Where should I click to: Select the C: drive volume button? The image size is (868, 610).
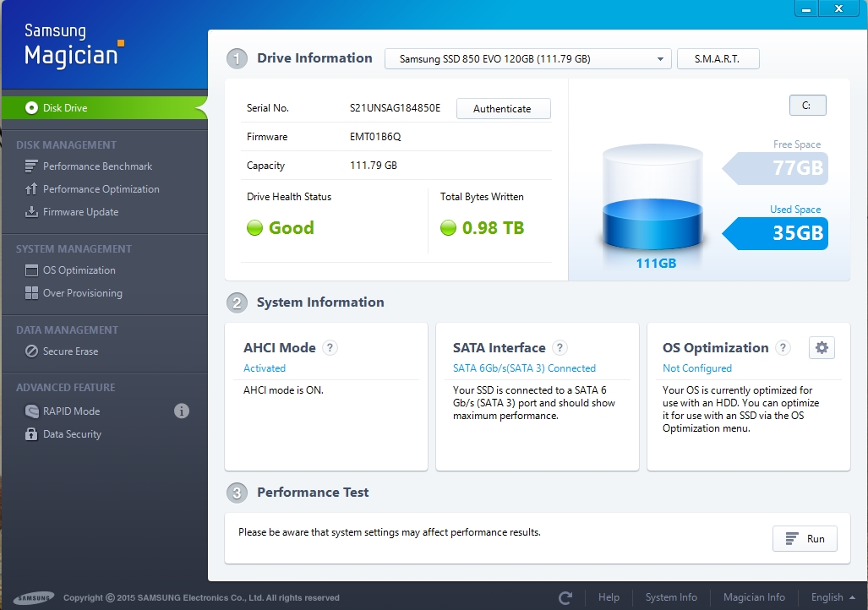click(x=807, y=106)
